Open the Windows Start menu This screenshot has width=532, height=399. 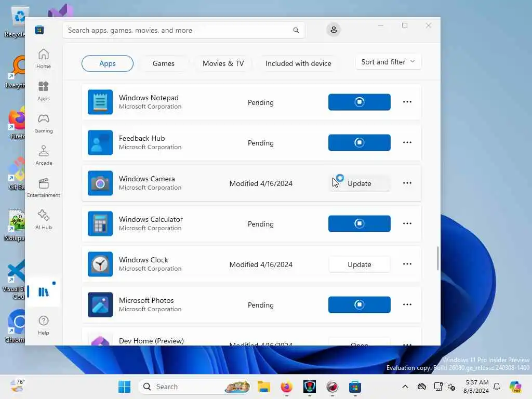click(x=124, y=387)
